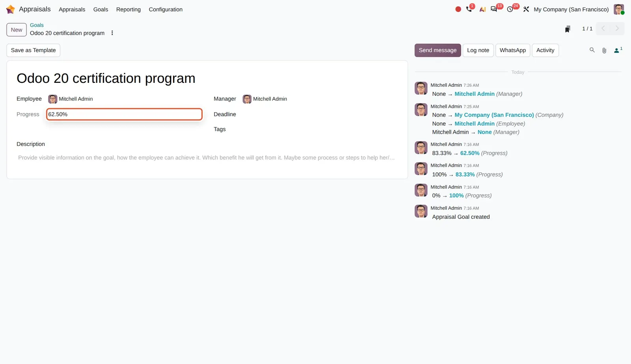Show followers list icon
This screenshot has height=364, width=631.
618,50
